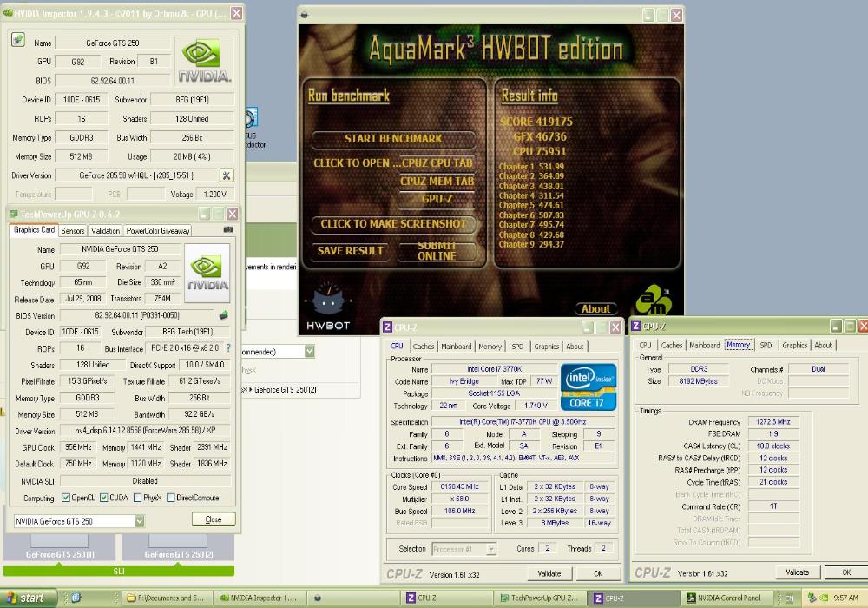Open Graphics tab in left CPU-Z window
868x608 pixels.
point(546,347)
